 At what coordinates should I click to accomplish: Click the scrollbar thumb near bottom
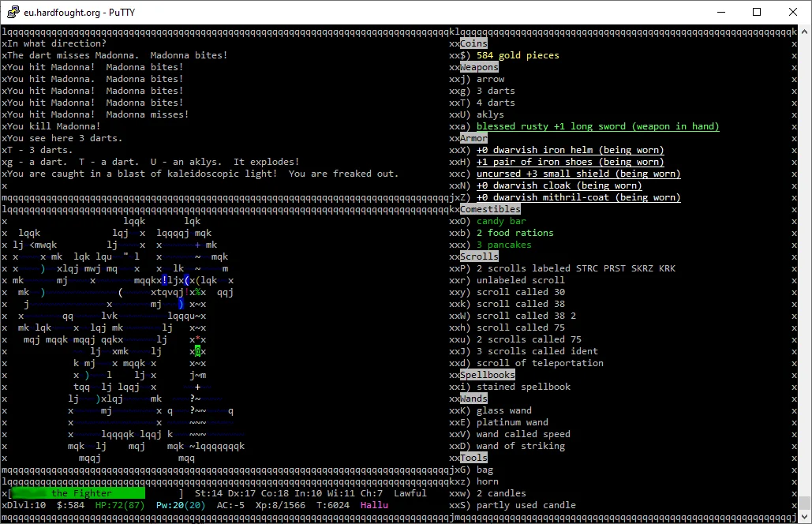pyautogui.click(x=804, y=503)
